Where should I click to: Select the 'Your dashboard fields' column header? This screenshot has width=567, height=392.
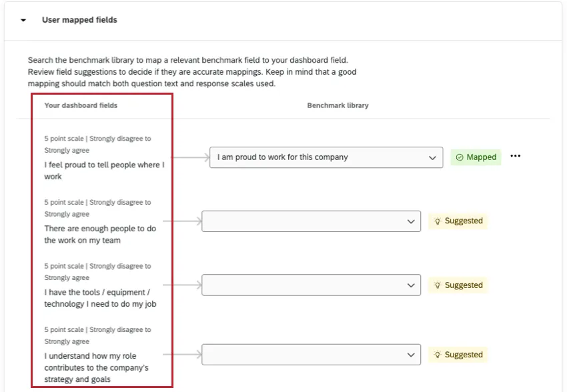(81, 105)
